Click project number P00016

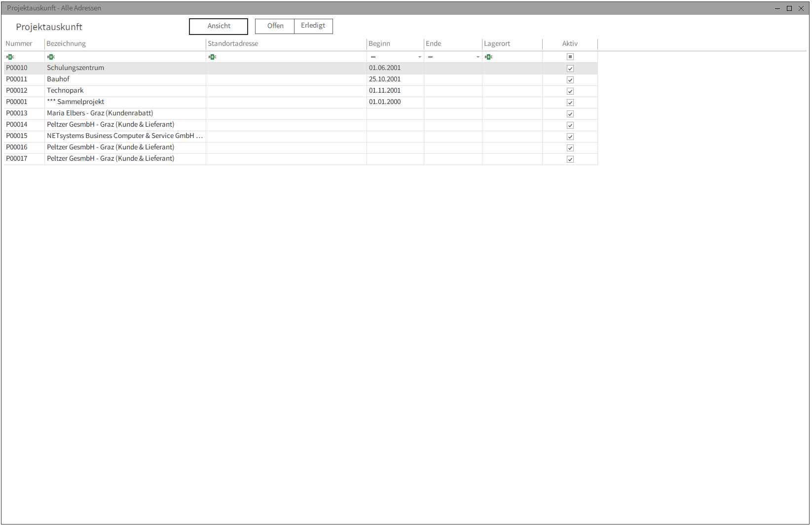click(17, 147)
